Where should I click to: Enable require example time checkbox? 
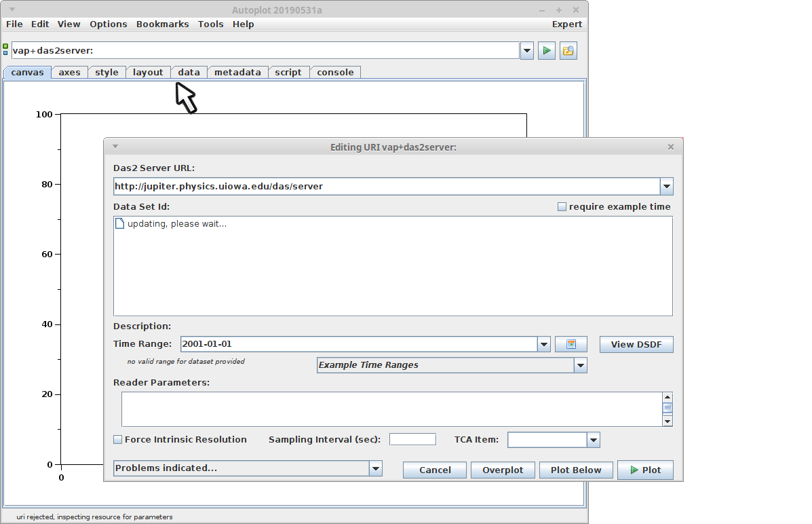562,207
